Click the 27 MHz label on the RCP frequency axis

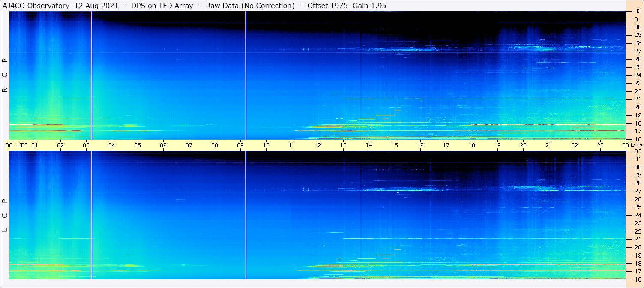coord(637,51)
